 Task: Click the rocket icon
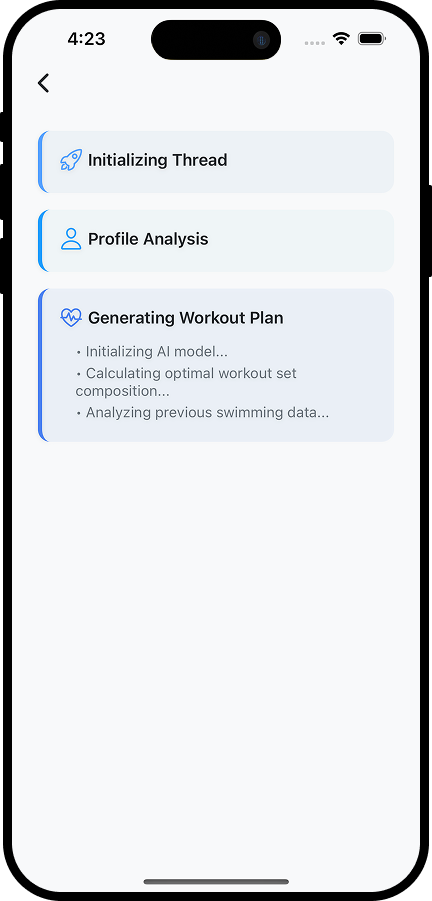click(71, 160)
